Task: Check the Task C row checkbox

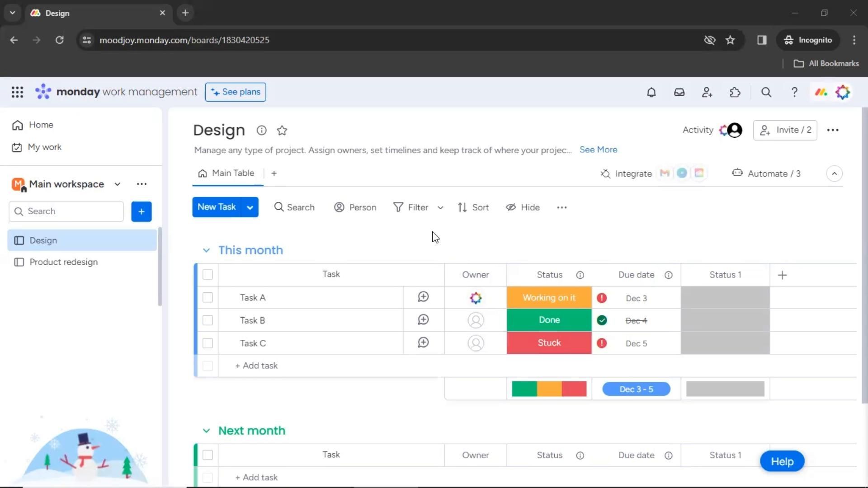Action: click(x=208, y=343)
